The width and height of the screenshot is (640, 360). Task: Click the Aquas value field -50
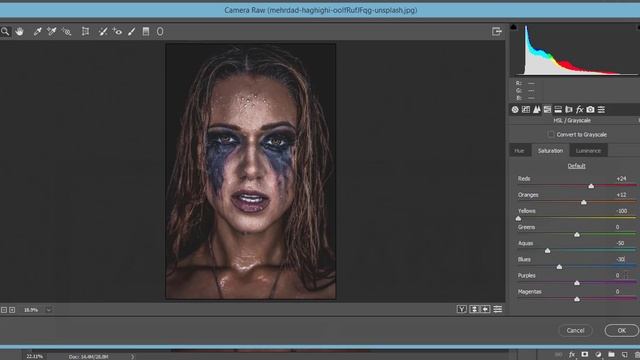[620, 243]
